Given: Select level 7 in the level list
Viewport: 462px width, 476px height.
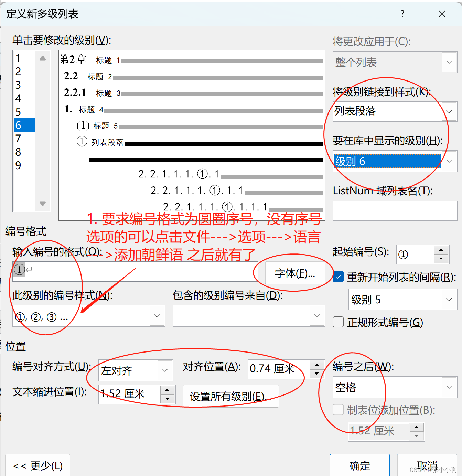Looking at the screenshot, I should pos(24,139).
